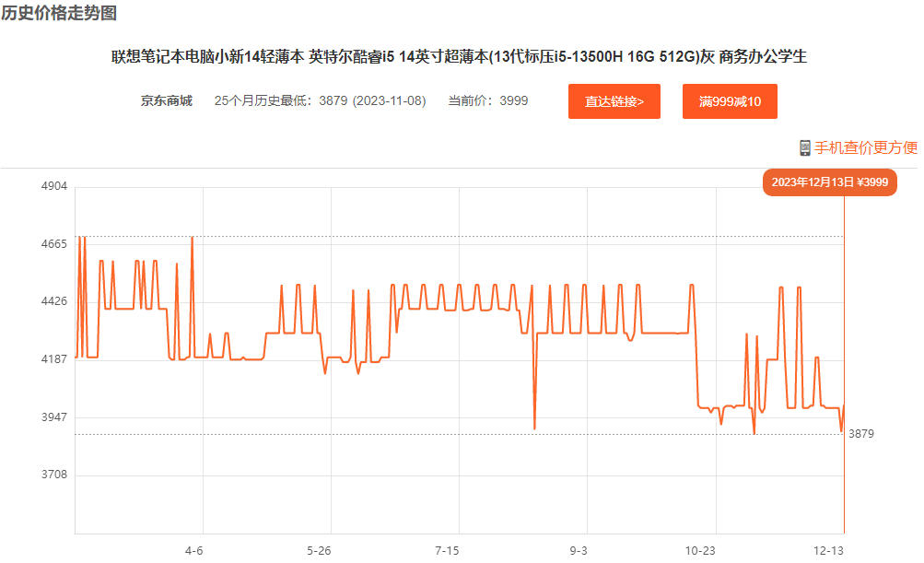
Task: Click the 4-6 date axis label
Action: point(193,551)
